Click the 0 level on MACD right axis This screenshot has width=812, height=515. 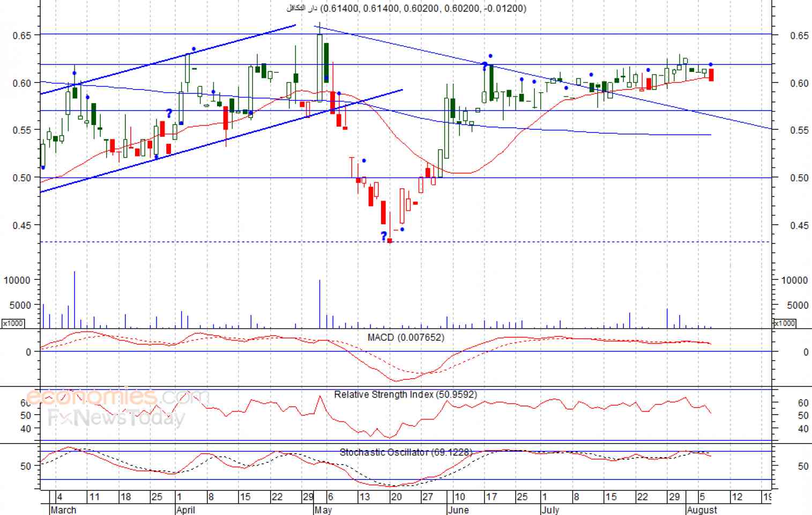point(805,352)
